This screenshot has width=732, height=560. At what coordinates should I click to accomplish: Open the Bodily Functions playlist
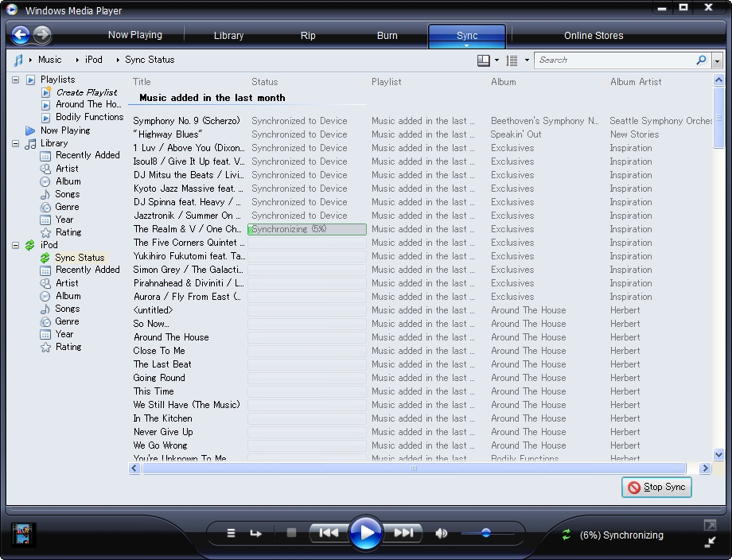point(90,117)
